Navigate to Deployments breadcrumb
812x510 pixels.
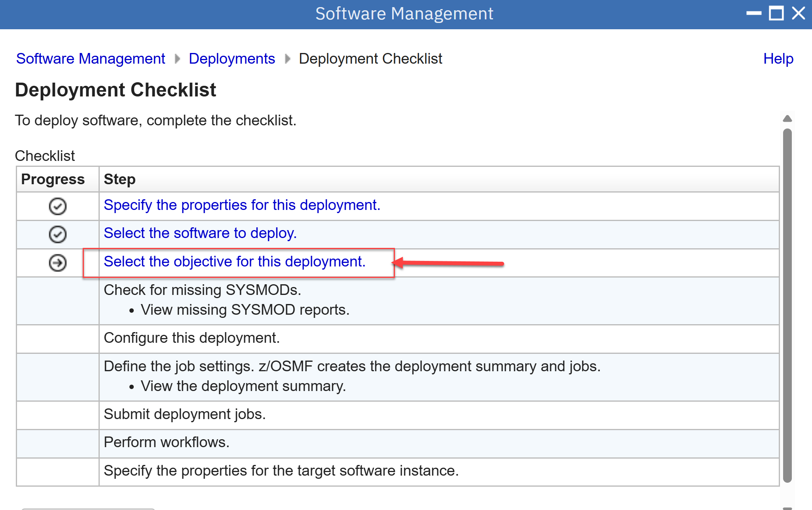pos(231,59)
